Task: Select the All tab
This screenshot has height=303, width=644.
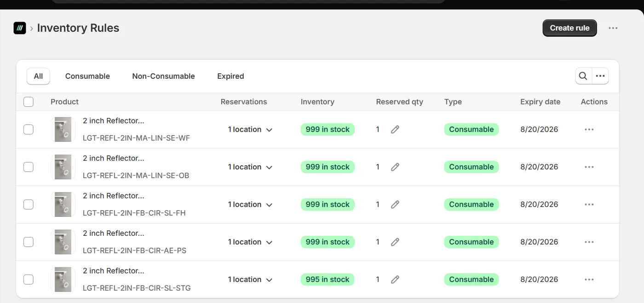Action: pos(38,76)
